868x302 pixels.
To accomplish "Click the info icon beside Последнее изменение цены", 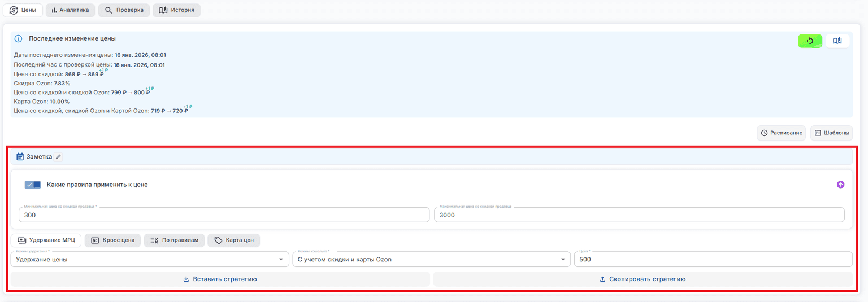I will (x=18, y=39).
